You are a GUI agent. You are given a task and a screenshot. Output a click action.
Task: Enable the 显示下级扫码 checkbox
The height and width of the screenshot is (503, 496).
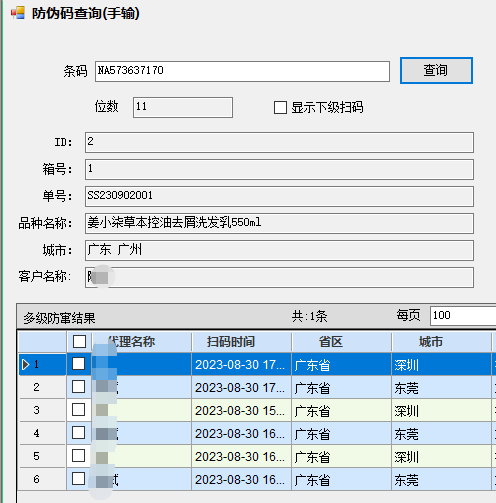point(280,108)
